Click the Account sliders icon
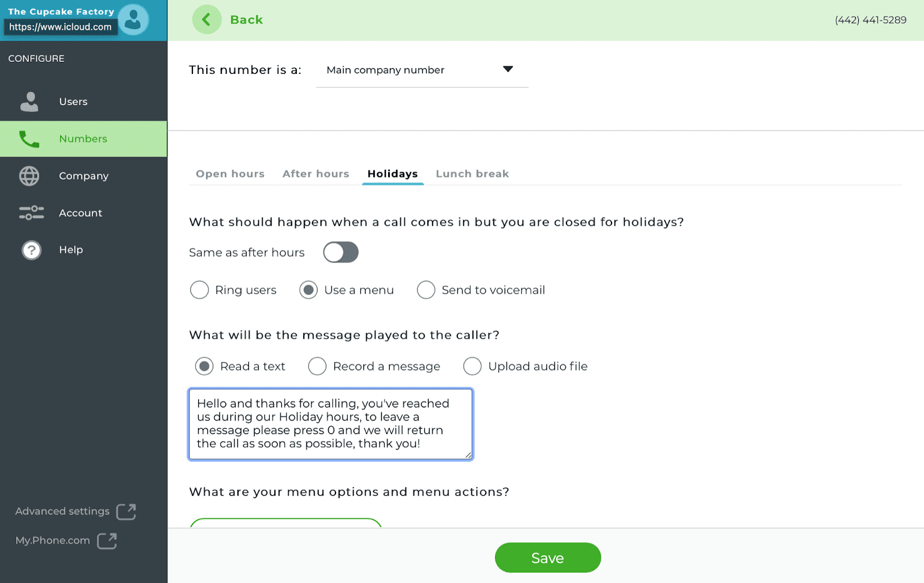Screen dimensions: 924x583 (x=31, y=213)
